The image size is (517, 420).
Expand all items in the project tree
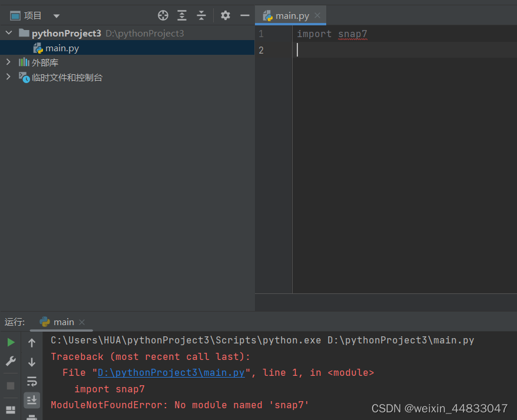coord(181,16)
